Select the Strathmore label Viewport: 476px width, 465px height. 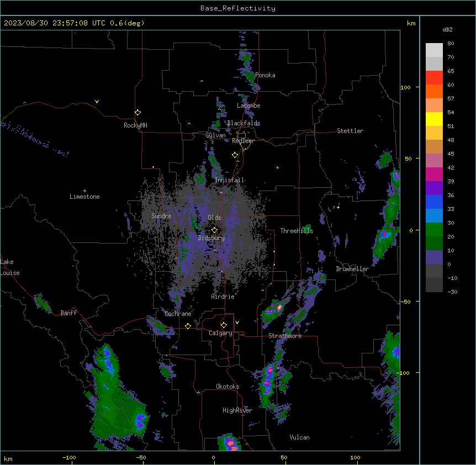coord(285,336)
